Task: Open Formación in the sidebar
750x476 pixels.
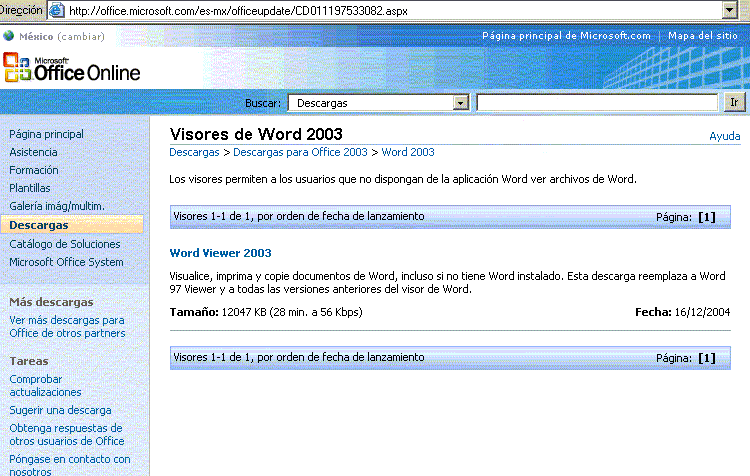Action: (x=33, y=170)
